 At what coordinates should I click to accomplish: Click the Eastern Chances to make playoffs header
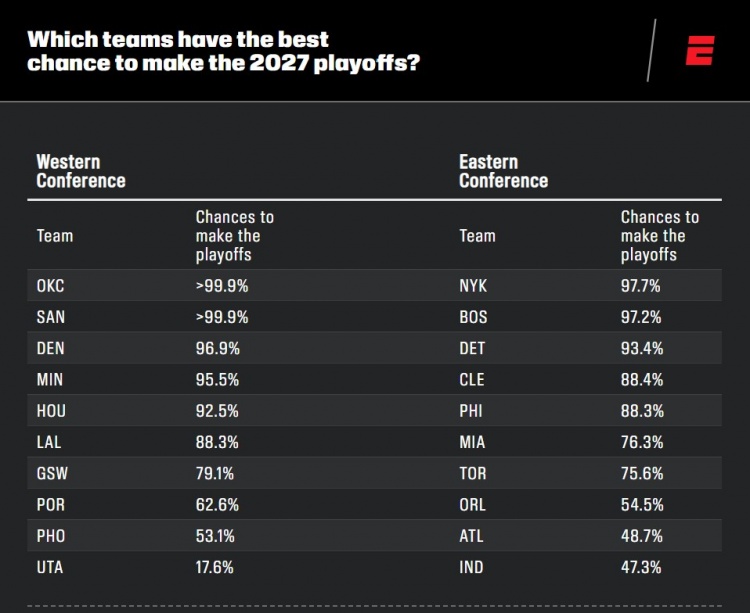(x=660, y=236)
